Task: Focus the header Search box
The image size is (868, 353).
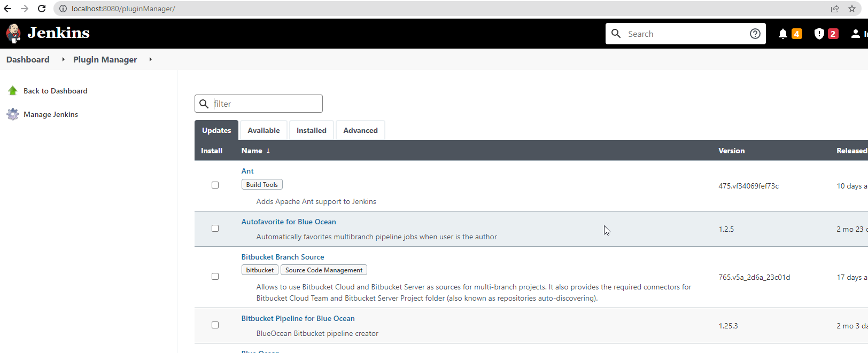Action: click(x=687, y=34)
